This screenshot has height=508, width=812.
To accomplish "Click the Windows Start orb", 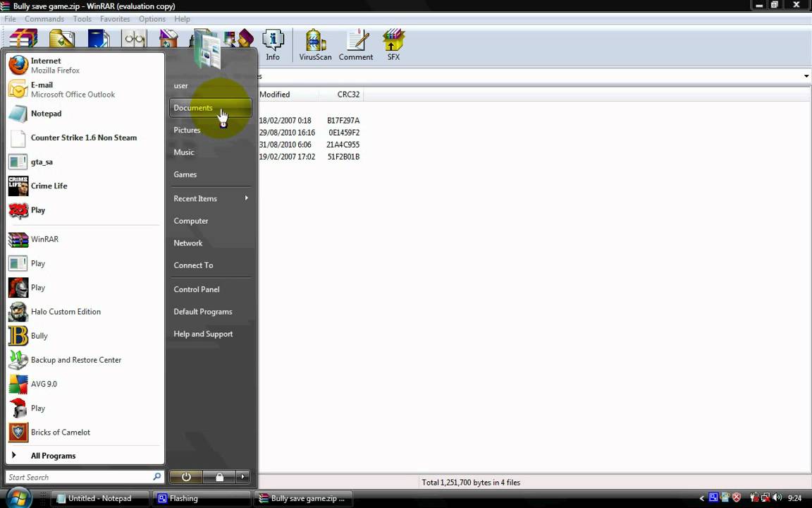I will click(18, 498).
